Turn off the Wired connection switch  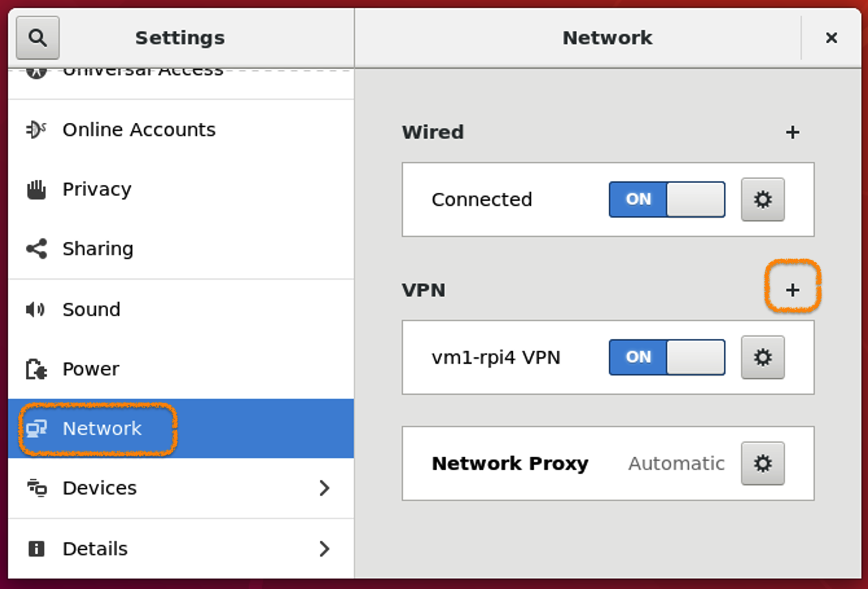[667, 199]
